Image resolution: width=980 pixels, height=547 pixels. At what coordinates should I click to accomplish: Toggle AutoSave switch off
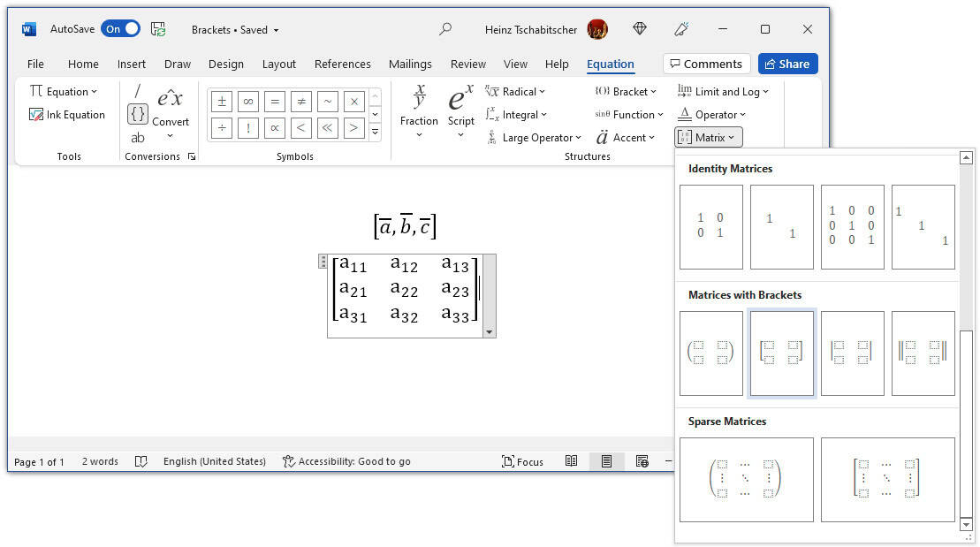121,29
